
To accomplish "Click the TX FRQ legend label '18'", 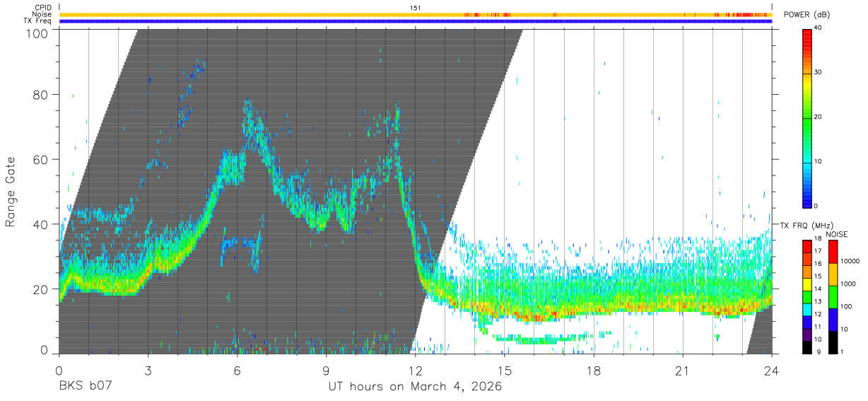I will [x=819, y=238].
